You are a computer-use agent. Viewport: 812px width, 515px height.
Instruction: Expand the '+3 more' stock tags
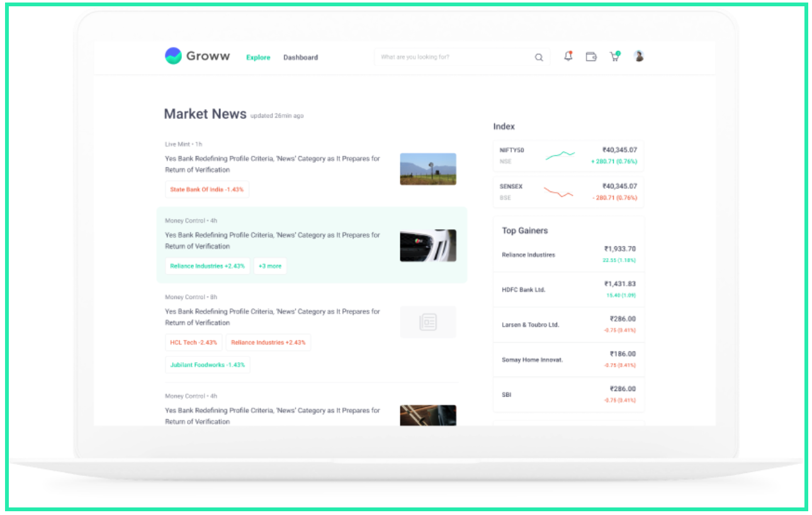tap(270, 266)
